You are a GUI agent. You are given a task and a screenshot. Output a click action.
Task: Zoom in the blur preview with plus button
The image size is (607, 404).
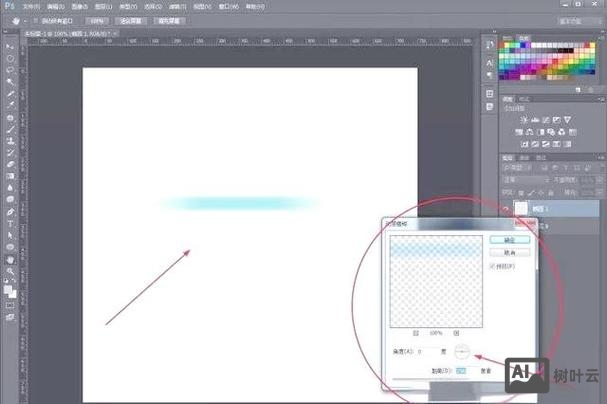click(456, 331)
